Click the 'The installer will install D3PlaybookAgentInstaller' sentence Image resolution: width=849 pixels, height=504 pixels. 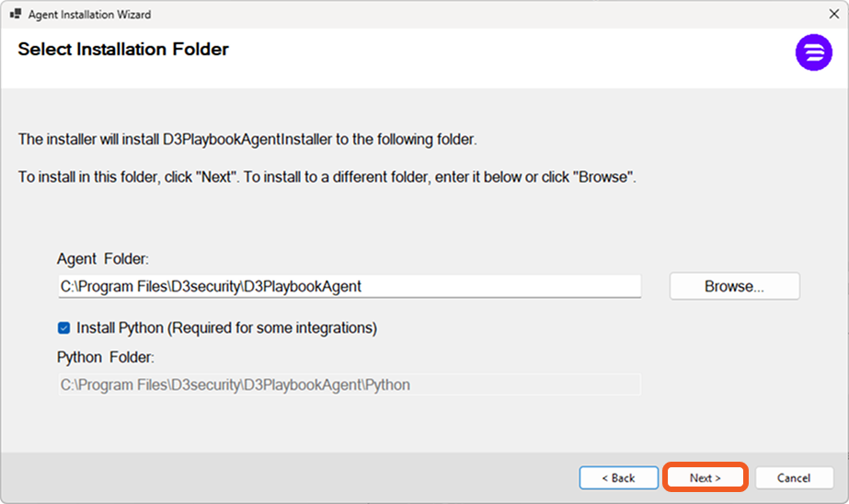tap(247, 140)
